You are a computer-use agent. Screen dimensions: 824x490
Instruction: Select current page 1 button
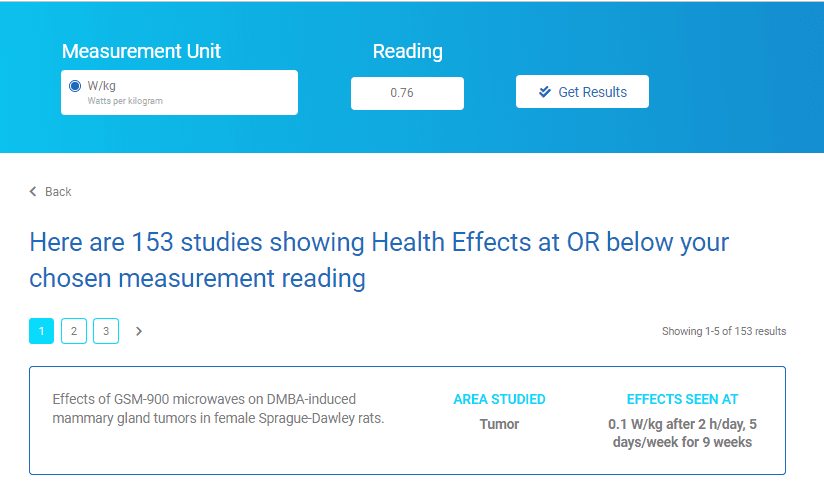click(x=42, y=331)
